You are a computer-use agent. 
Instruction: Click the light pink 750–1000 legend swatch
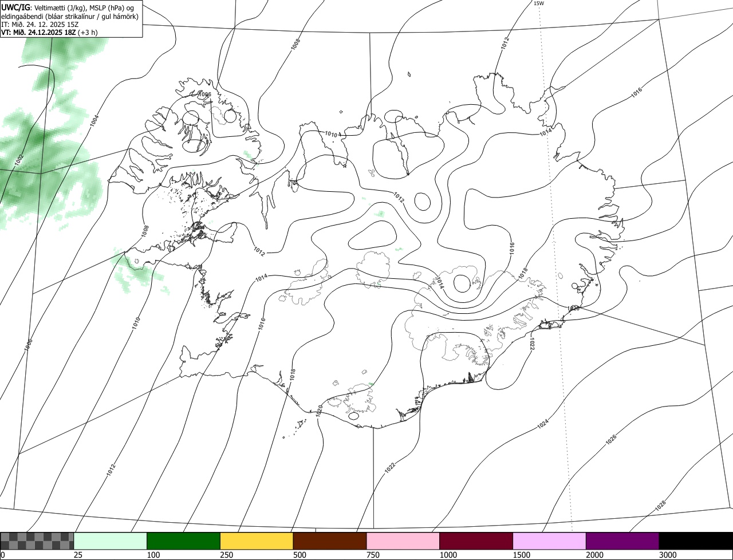pos(403,541)
